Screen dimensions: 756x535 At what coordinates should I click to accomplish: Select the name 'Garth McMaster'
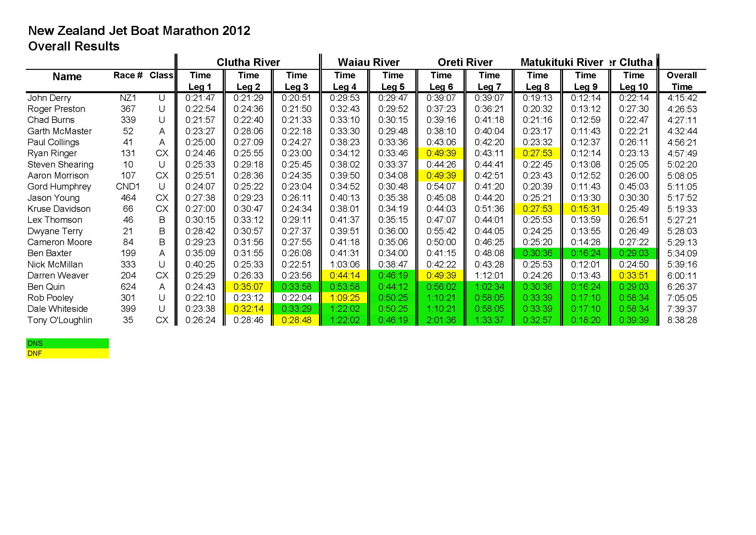point(59,131)
